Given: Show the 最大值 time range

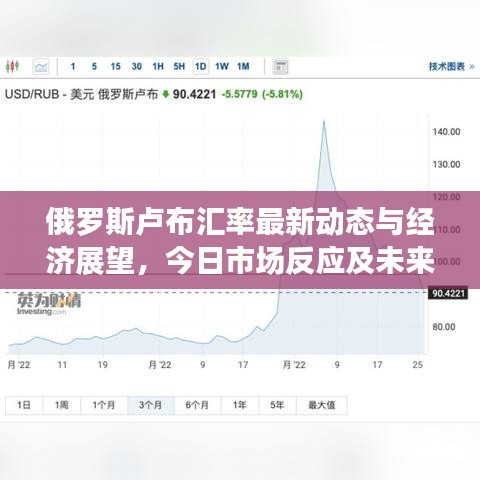Looking at the screenshot, I should tap(322, 405).
